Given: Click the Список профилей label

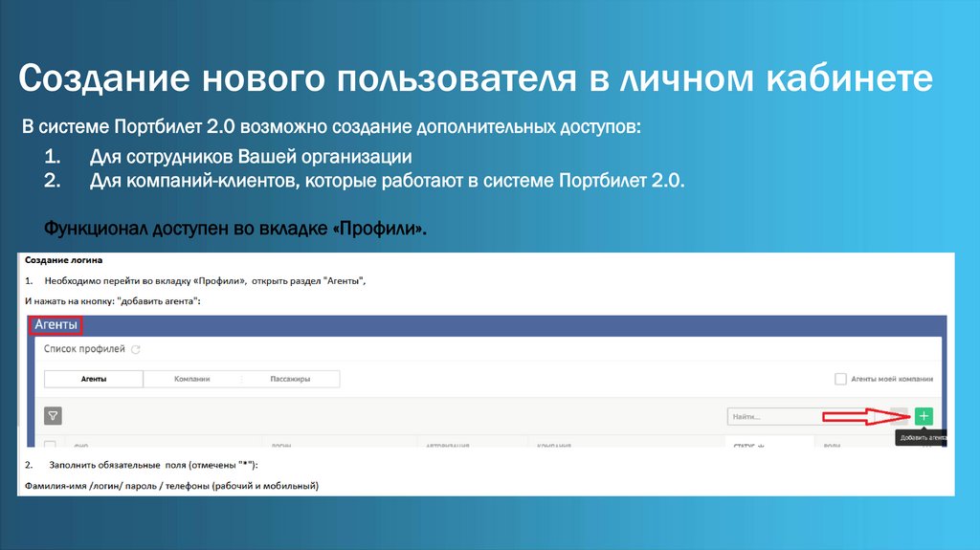Looking at the screenshot, I should pyautogui.click(x=84, y=349).
